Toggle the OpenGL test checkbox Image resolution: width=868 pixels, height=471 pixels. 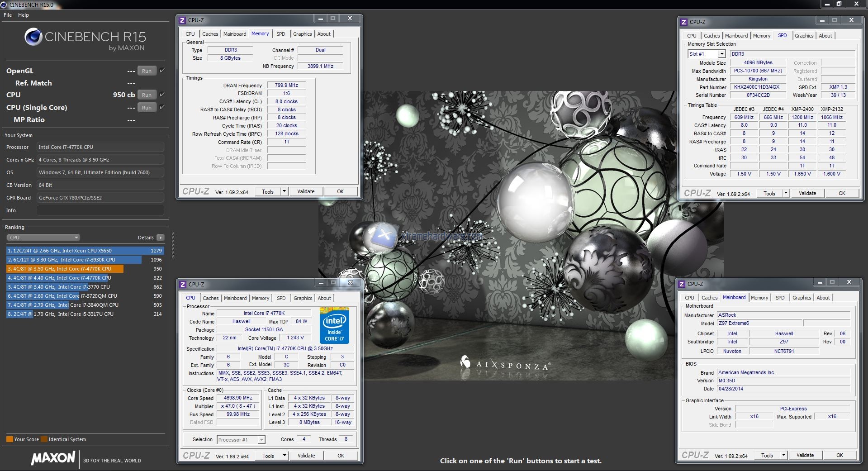tap(162, 71)
